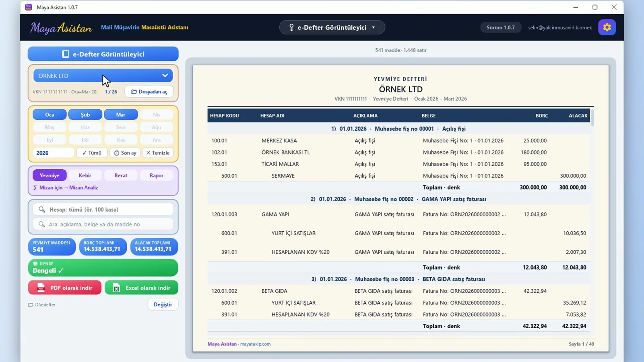Click the Excel sheet icon
This screenshot has height=362, width=644.
(x=116, y=288)
